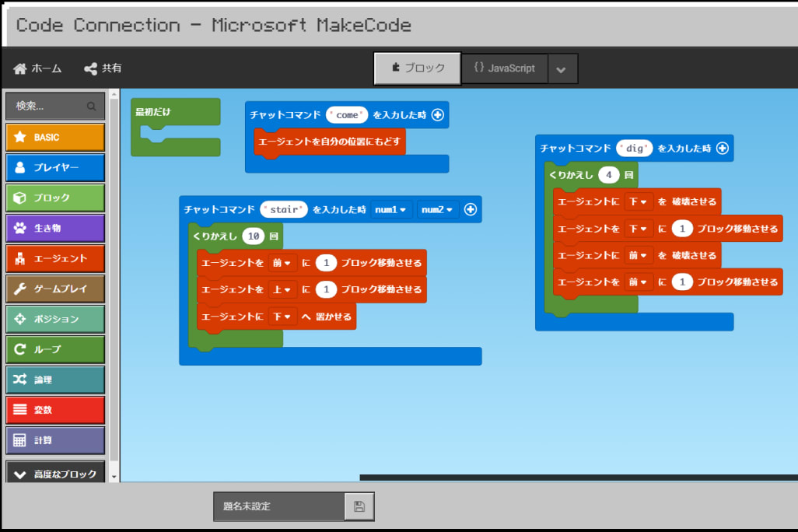Click the Home icon in the header
The width and height of the screenshot is (798, 532).
[x=20, y=68]
